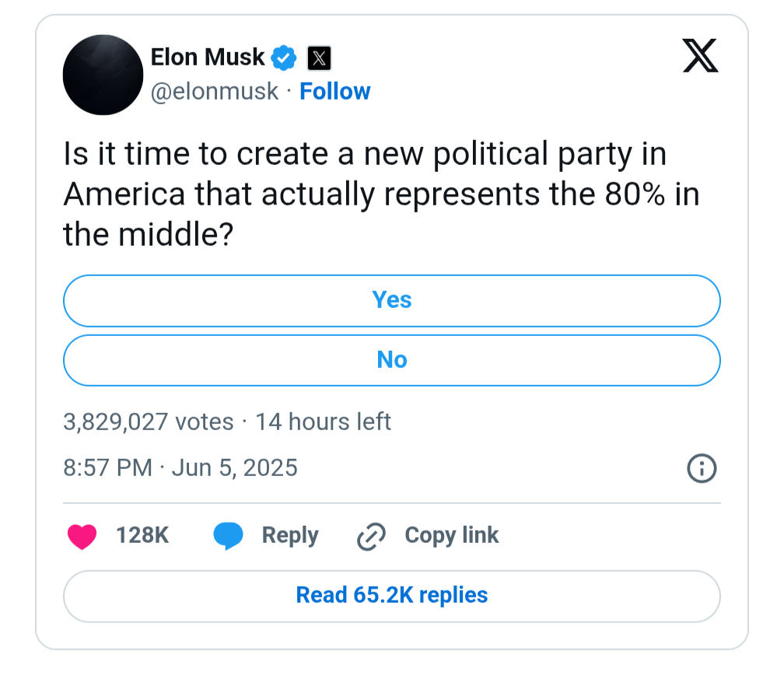
Task: Click the chain link icon
Action: click(372, 537)
